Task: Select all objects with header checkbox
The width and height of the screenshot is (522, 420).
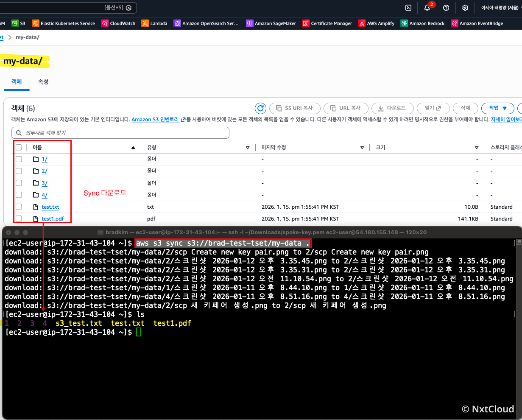Action: [19, 147]
